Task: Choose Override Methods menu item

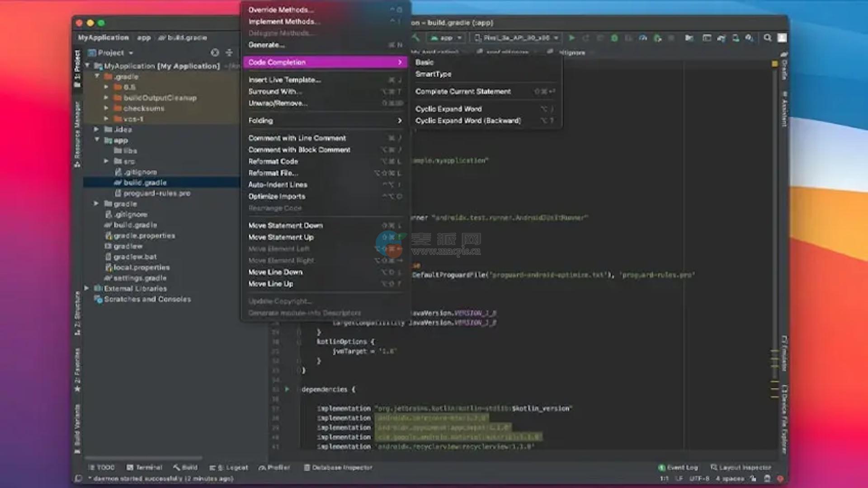Action: point(325,10)
